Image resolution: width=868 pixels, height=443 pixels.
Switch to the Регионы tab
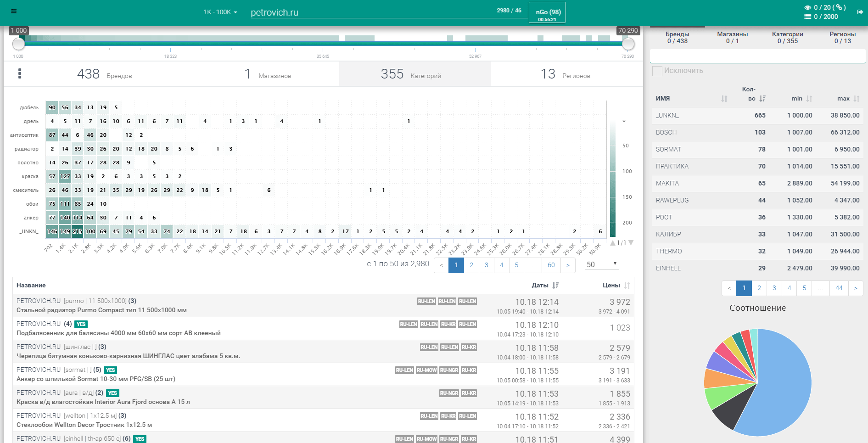842,37
